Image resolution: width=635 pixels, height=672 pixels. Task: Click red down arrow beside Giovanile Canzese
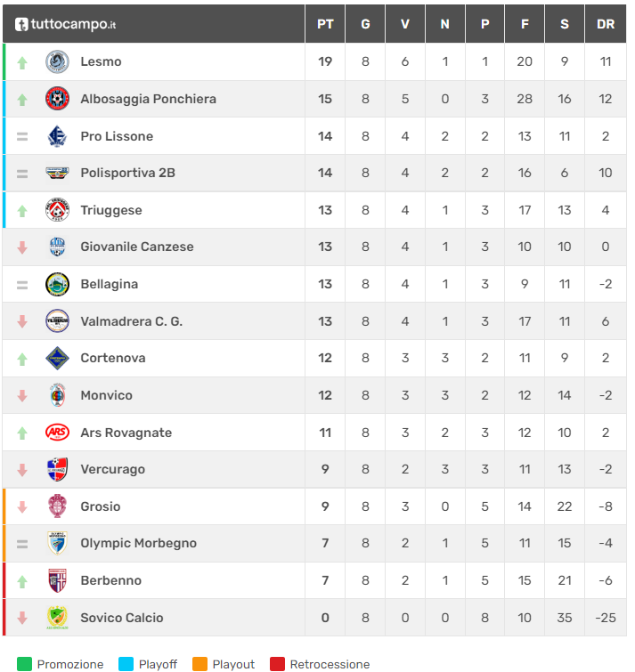[22, 247]
